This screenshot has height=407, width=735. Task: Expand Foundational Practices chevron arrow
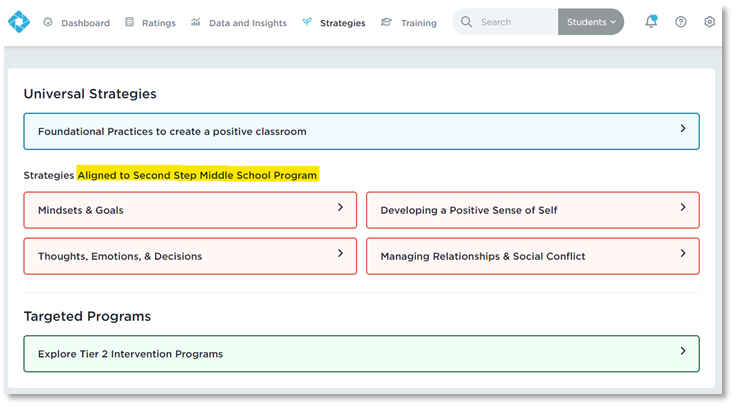tap(683, 129)
